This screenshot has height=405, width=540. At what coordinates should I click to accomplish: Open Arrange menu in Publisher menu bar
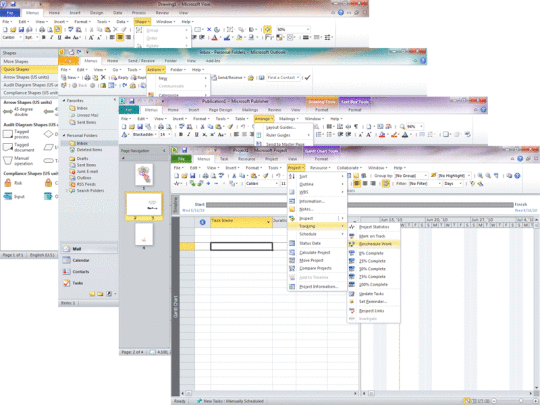264,119
